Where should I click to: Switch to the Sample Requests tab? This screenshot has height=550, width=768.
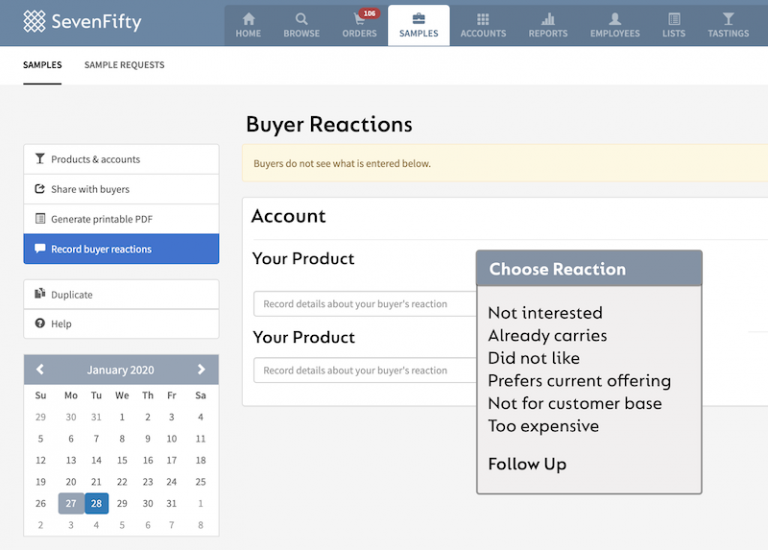pos(124,65)
